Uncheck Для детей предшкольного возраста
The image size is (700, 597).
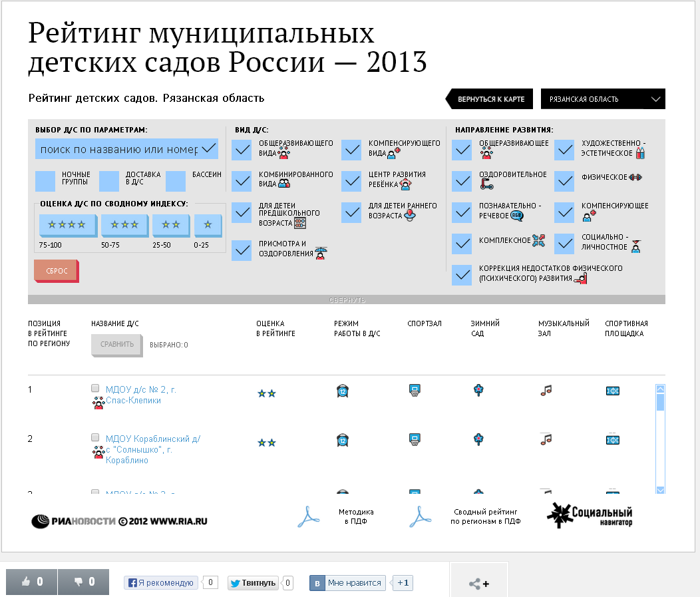242,212
